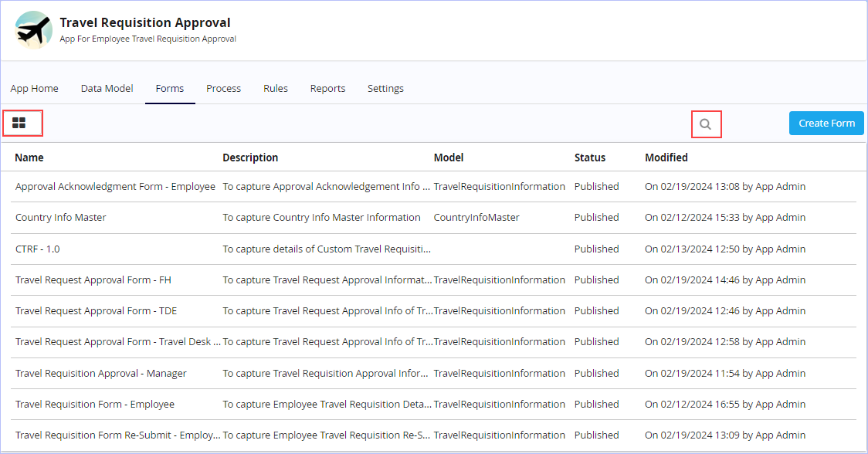Switch to grid view icon
Screen dimensions: 868x454
(19, 123)
